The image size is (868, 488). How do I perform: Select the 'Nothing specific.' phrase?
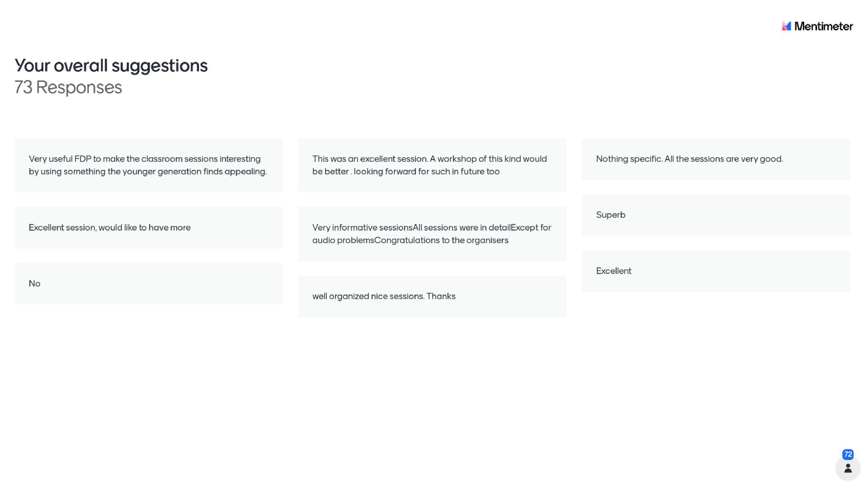coord(629,159)
